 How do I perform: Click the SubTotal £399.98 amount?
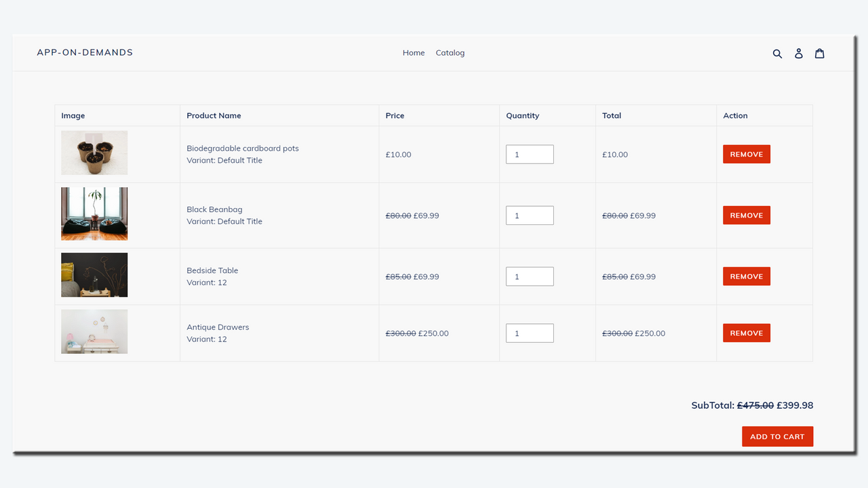tap(795, 405)
